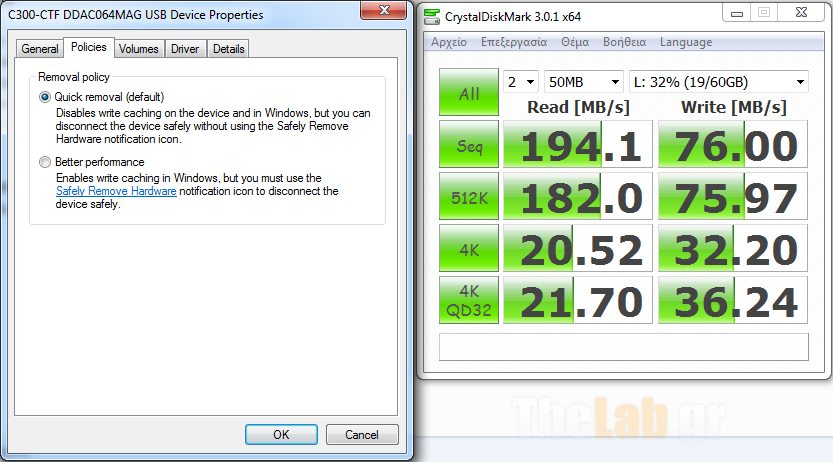Click the Removal policy group label

click(74, 77)
